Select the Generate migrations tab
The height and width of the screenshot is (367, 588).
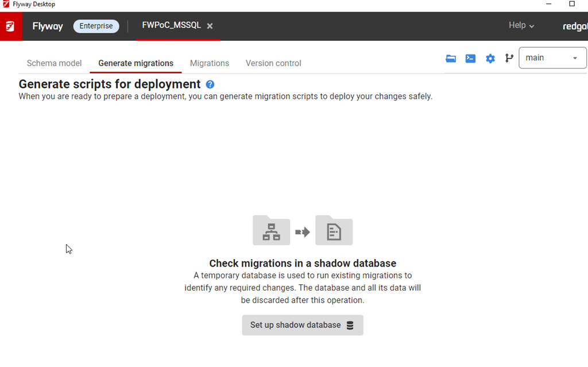coord(136,63)
